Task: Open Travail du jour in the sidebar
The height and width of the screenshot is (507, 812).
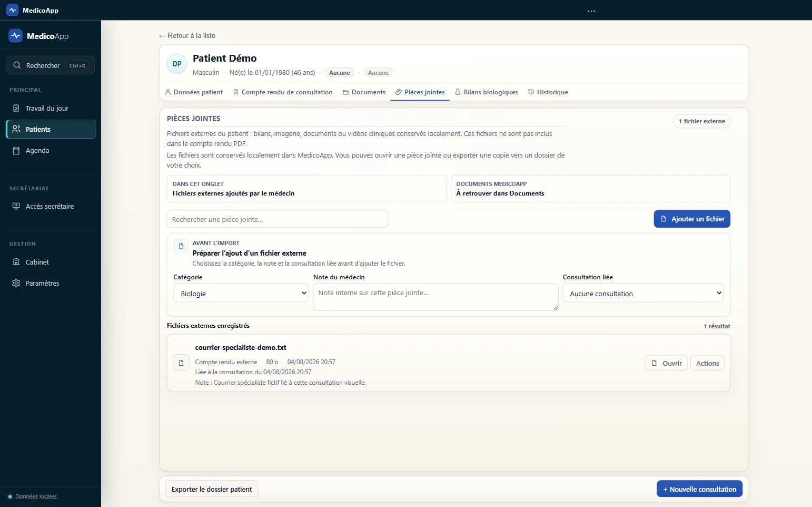Action: pos(51,108)
